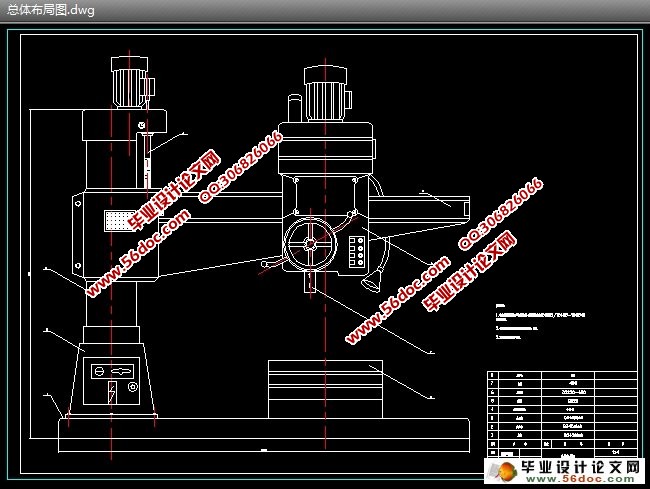Click the parts list table in drawing
Image resolution: width=650 pixels, height=489 pixels.
pos(562,414)
